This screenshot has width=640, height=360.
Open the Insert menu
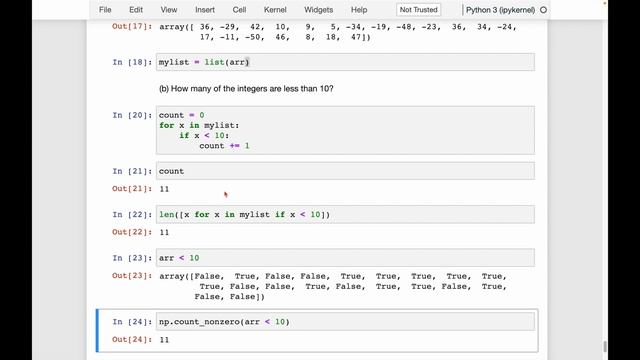point(205,10)
